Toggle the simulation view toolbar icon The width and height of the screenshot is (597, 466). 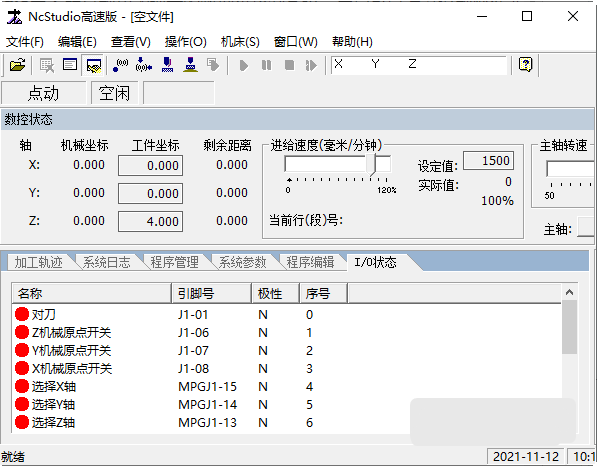(93, 65)
